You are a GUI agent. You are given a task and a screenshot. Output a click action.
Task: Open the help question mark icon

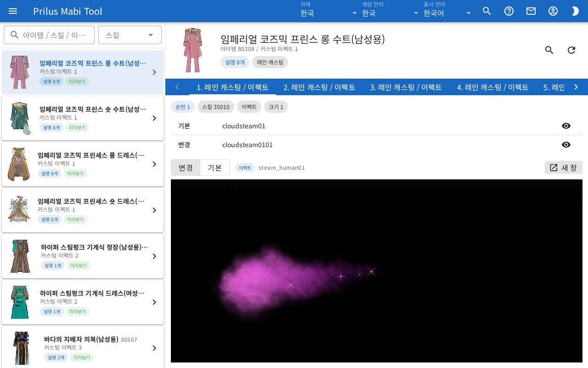tap(509, 11)
